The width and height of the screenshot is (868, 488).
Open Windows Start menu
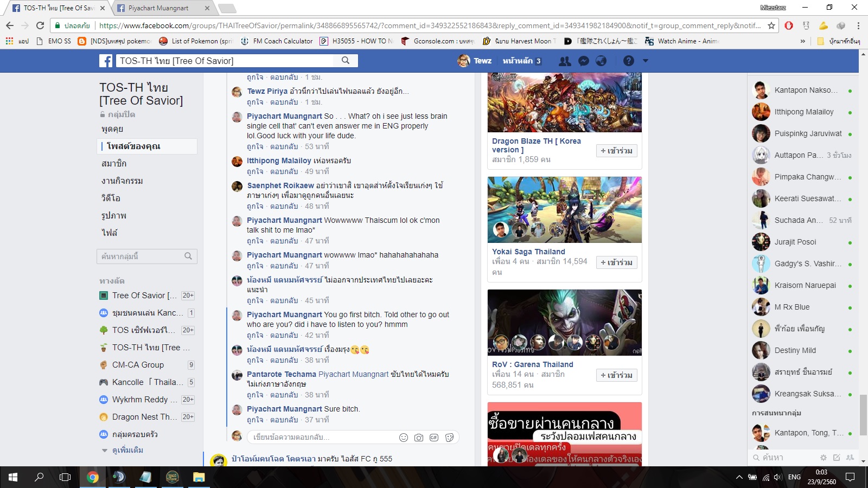(13, 477)
